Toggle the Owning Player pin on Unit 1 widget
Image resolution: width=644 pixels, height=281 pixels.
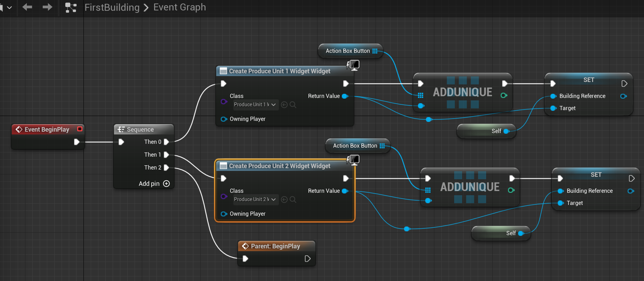click(x=224, y=119)
